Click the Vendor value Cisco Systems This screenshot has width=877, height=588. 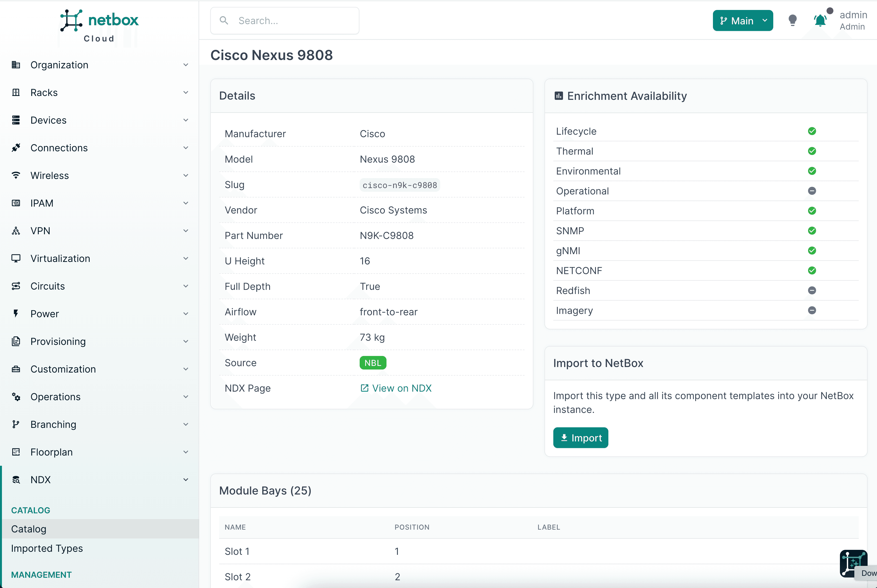(x=393, y=210)
